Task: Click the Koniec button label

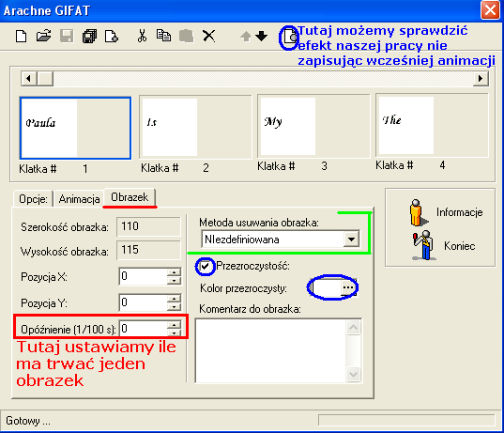Action: (x=459, y=246)
